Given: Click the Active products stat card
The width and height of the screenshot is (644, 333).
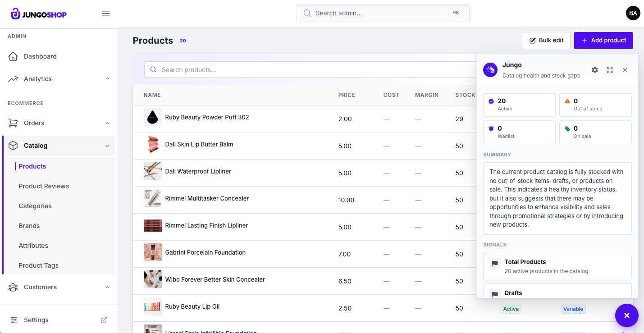Looking at the screenshot, I should click(519, 105).
